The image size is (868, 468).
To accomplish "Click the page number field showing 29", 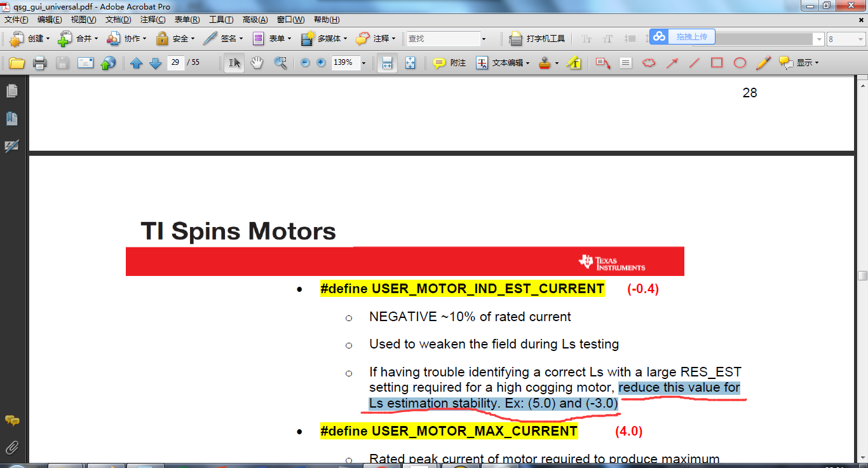I will pyautogui.click(x=175, y=62).
